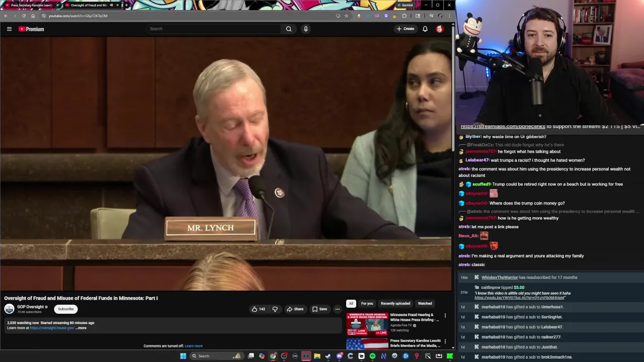Select the Watched filter chip

[425, 303]
